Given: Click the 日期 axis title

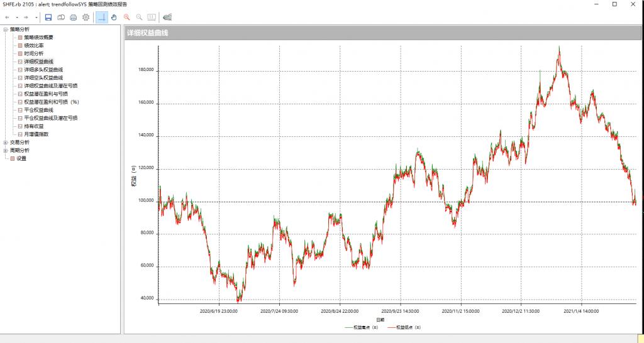Looking at the screenshot, I should pos(380,320).
